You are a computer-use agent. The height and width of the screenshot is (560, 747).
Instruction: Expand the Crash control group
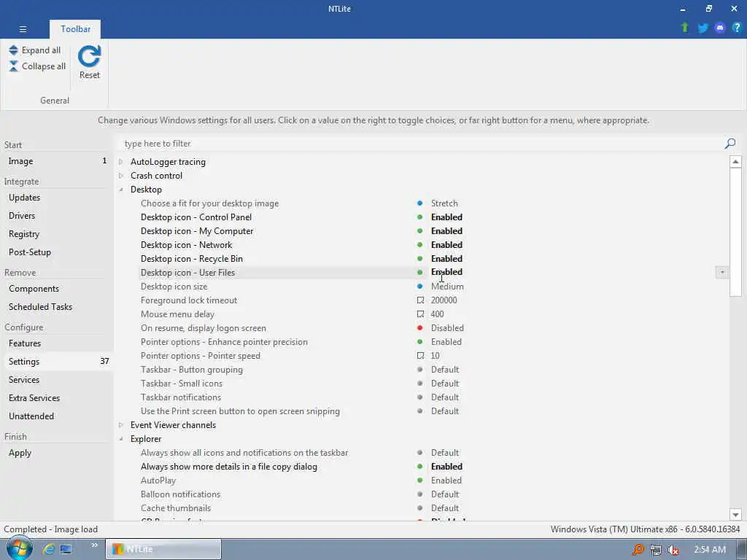click(121, 176)
